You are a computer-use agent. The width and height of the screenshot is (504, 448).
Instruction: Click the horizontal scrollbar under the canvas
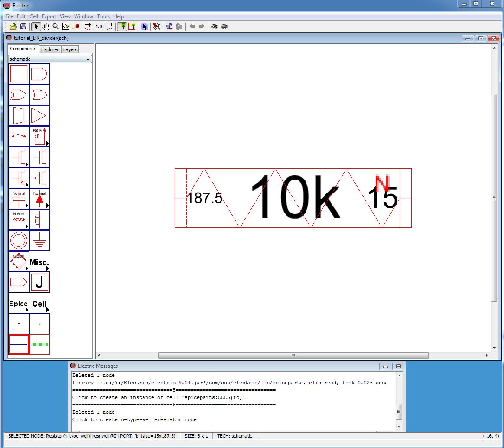293,355
